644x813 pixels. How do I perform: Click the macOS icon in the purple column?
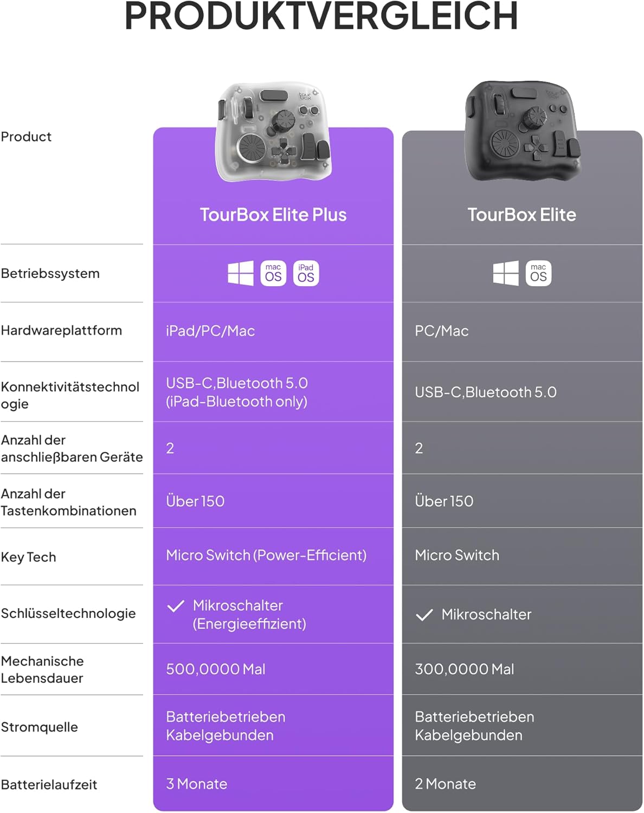tap(273, 273)
